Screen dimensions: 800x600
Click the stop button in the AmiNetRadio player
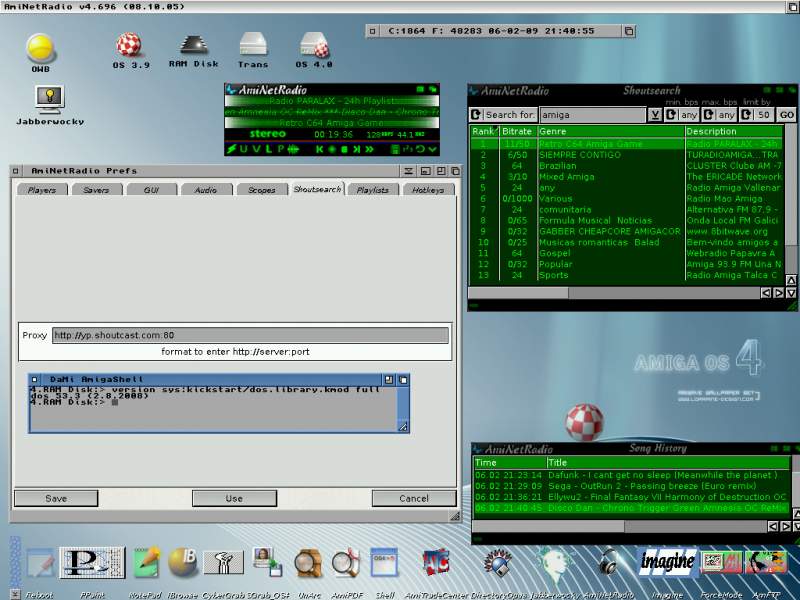click(344, 149)
